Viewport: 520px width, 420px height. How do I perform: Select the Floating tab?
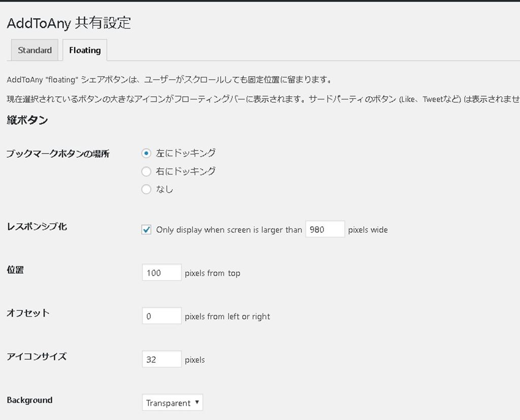(85, 50)
